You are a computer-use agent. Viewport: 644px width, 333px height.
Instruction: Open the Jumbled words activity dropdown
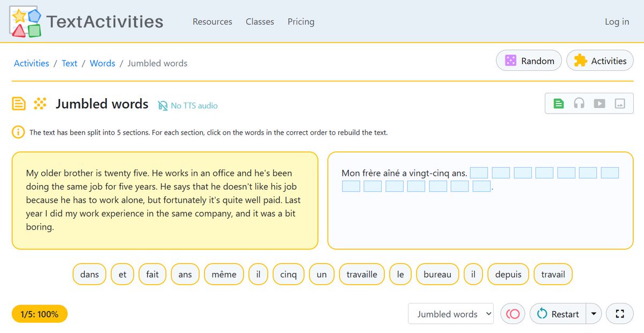(451, 314)
